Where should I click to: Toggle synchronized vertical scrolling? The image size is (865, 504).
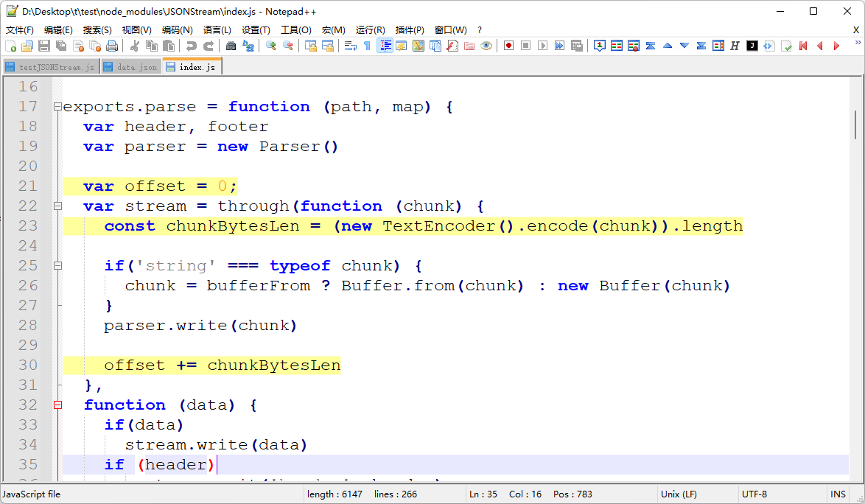click(311, 46)
